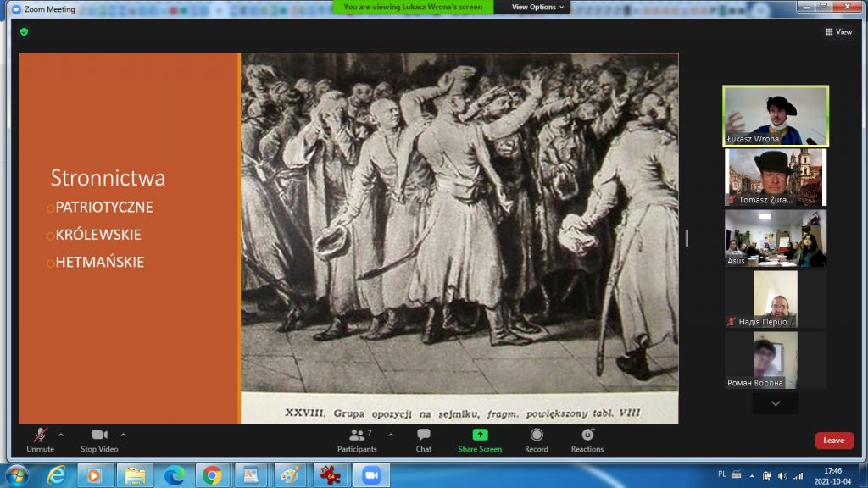The image size is (868, 488).
Task: Open Participants panel
Action: point(357,439)
